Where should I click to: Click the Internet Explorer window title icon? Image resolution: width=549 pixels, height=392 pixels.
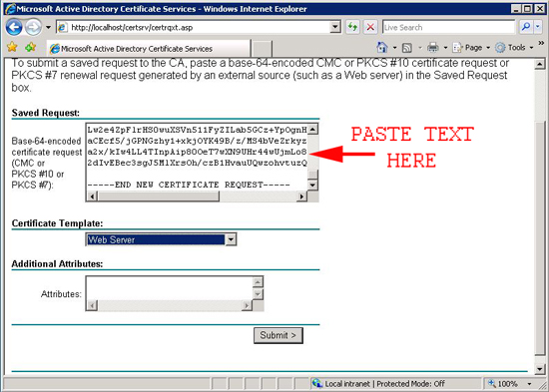[10, 8]
